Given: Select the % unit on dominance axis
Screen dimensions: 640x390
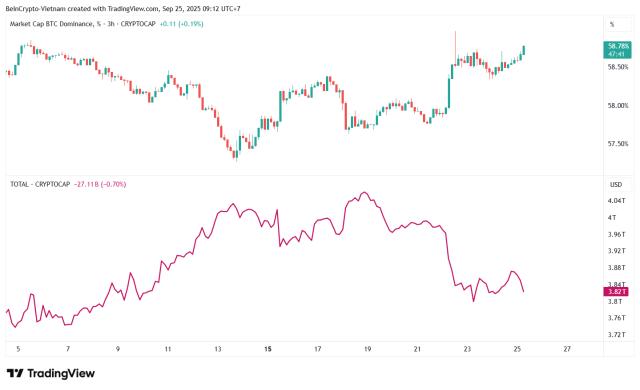Looking at the screenshot, I should [x=612, y=24].
